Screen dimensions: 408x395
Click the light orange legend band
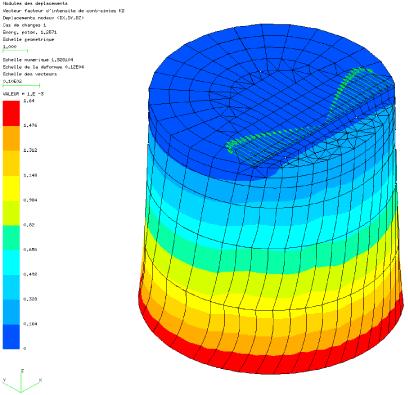pyautogui.click(x=11, y=163)
